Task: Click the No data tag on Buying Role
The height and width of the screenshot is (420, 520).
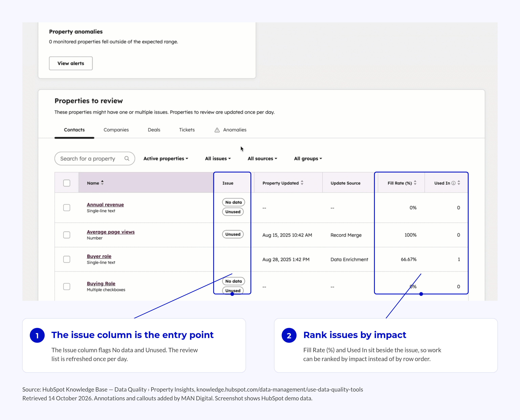Action: point(234,281)
